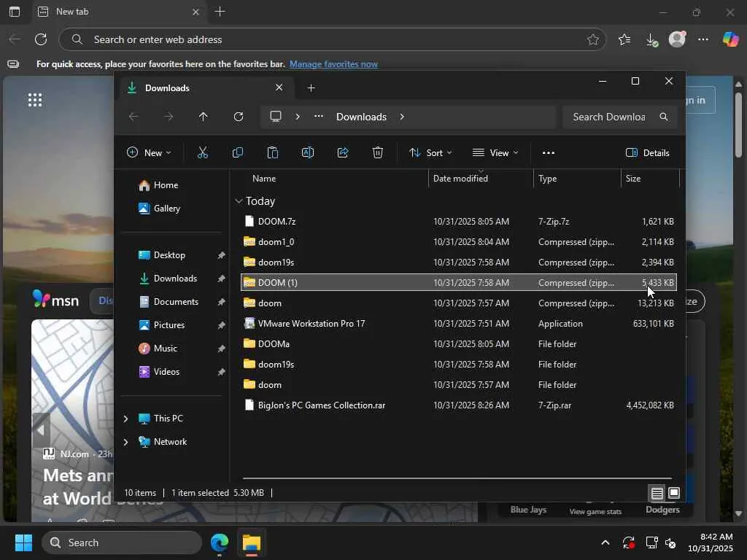This screenshot has width=747, height=560.
Task: Toggle the Details pane button
Action: tap(648, 153)
